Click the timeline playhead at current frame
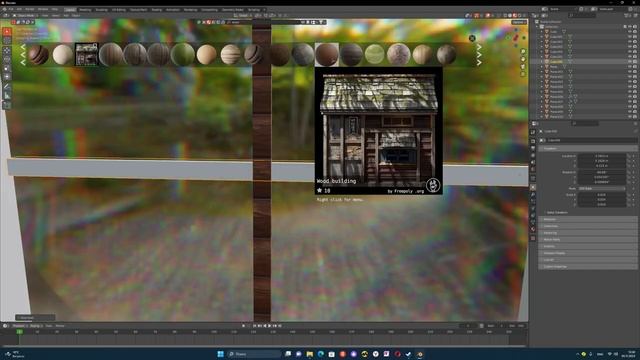 [x=20, y=332]
